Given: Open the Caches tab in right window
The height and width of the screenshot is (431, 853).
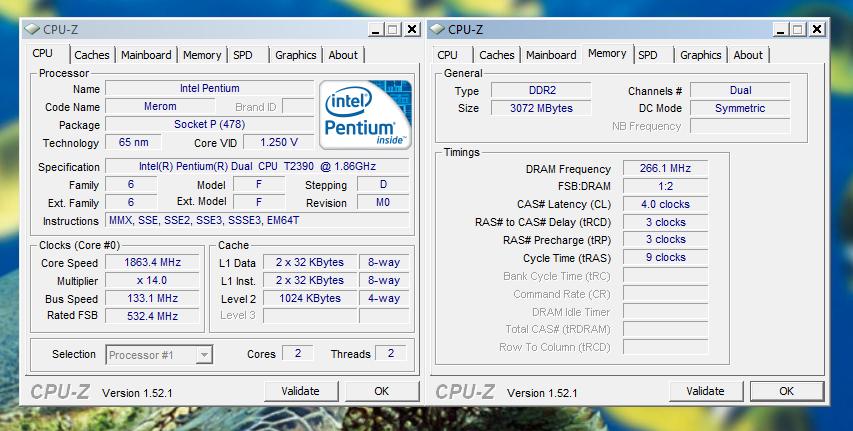Looking at the screenshot, I should click(x=497, y=55).
